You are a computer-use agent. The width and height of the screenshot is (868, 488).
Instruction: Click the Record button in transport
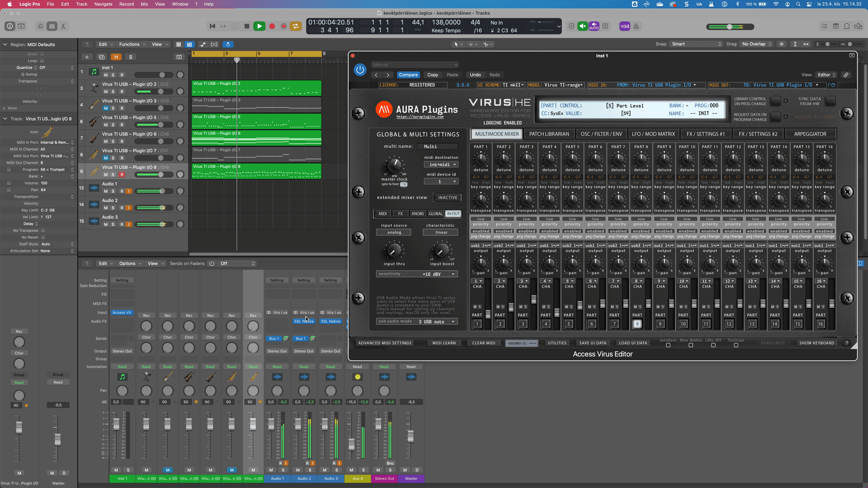tap(272, 26)
